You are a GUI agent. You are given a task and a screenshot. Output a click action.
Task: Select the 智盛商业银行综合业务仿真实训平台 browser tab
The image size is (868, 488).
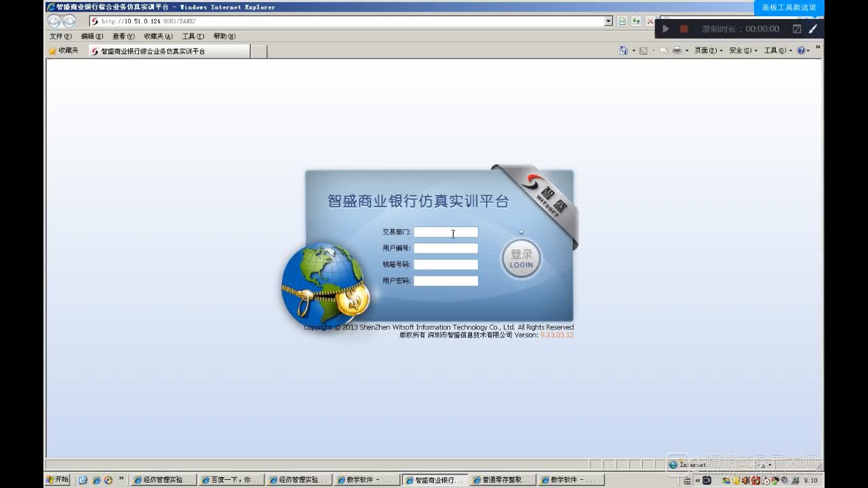click(x=169, y=51)
